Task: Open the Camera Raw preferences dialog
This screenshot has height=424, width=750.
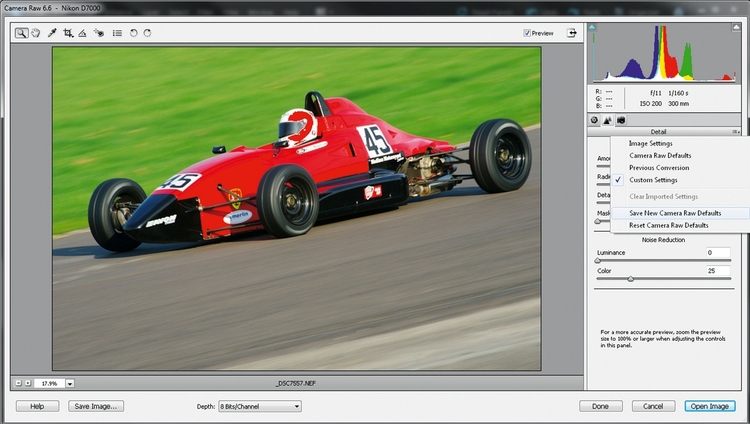Action: click(x=117, y=33)
